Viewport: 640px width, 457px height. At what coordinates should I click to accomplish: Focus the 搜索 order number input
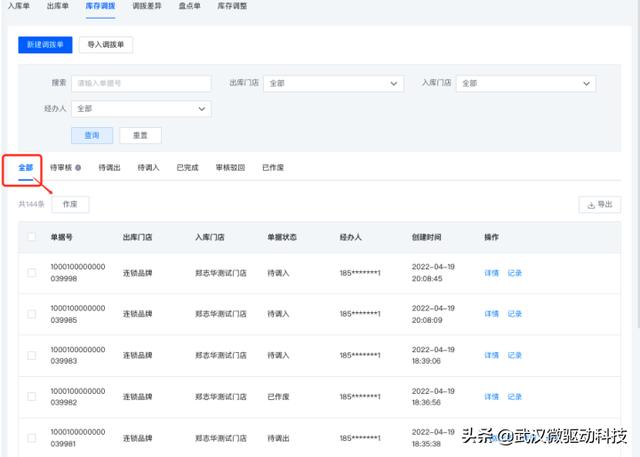coord(141,84)
